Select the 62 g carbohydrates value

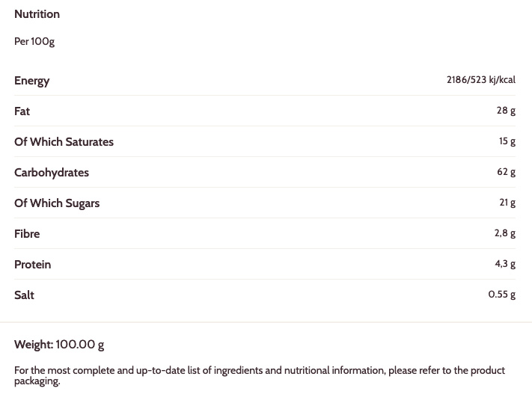(x=506, y=172)
